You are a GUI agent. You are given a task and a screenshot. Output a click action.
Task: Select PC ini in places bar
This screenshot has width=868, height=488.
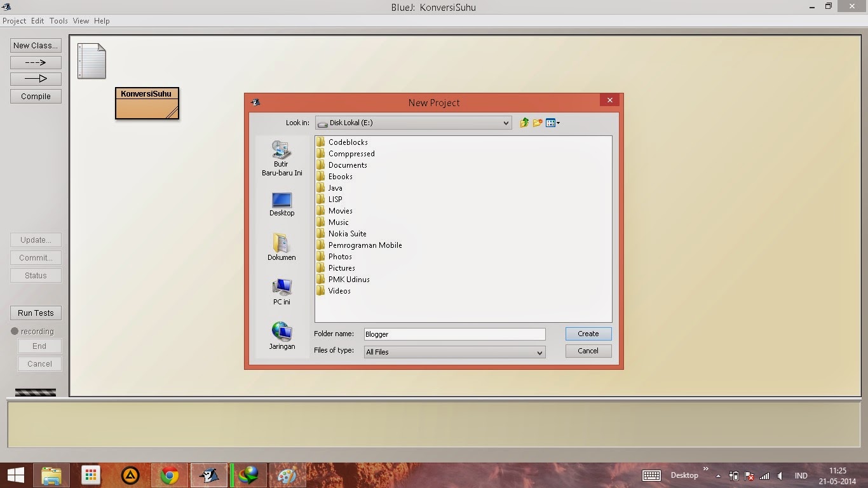(281, 292)
